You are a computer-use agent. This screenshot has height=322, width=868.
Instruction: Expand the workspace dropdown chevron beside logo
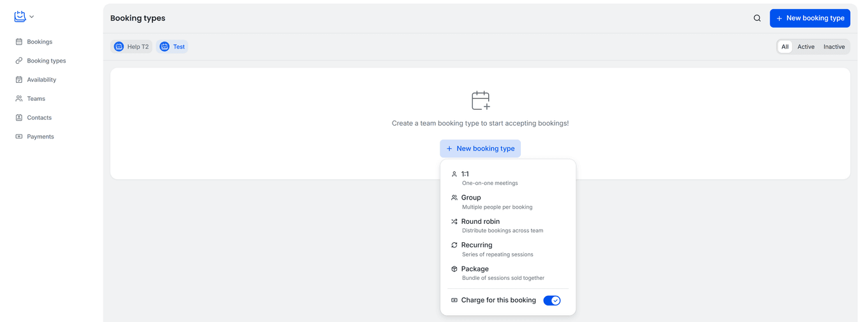(x=32, y=17)
